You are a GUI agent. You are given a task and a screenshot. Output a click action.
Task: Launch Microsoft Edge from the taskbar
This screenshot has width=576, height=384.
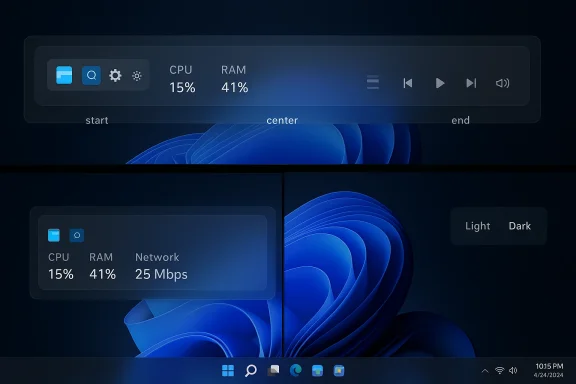pos(295,370)
